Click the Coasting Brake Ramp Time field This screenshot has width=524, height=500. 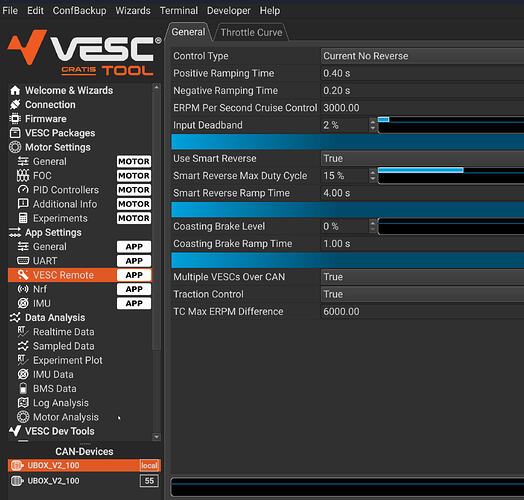(422, 244)
